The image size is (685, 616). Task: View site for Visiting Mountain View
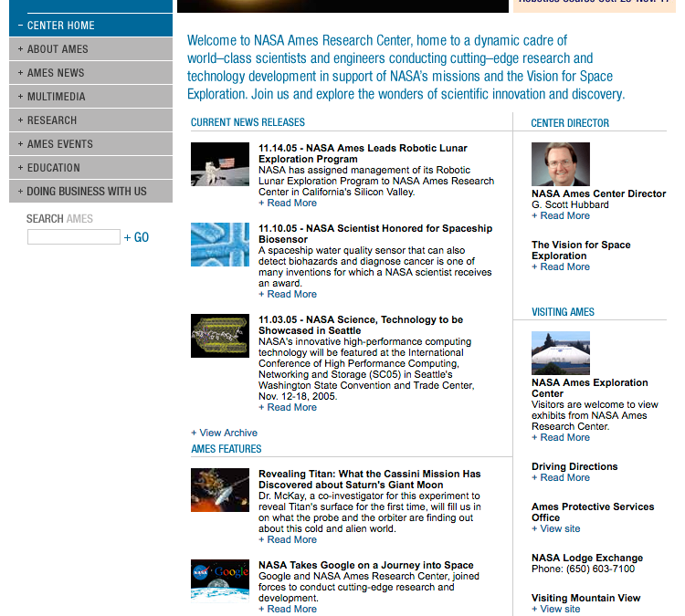pos(556,609)
